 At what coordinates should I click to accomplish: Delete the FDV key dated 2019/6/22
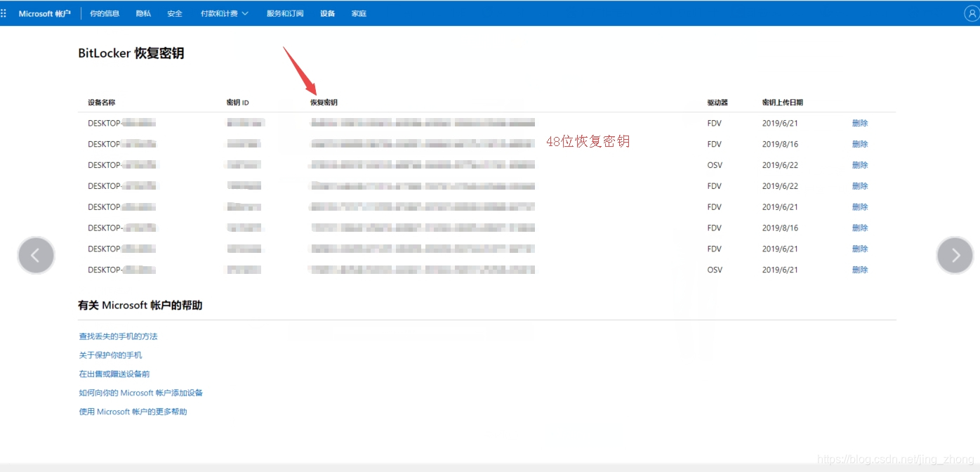point(860,186)
